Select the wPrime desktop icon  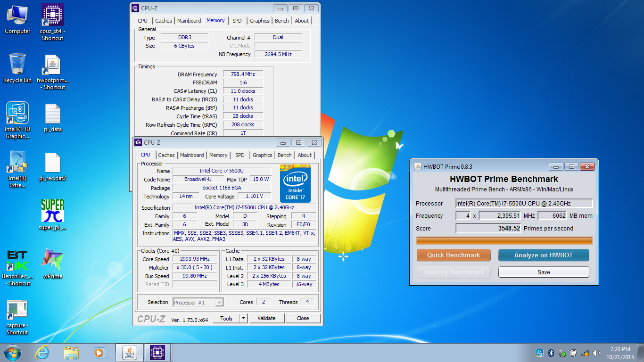tap(52, 264)
